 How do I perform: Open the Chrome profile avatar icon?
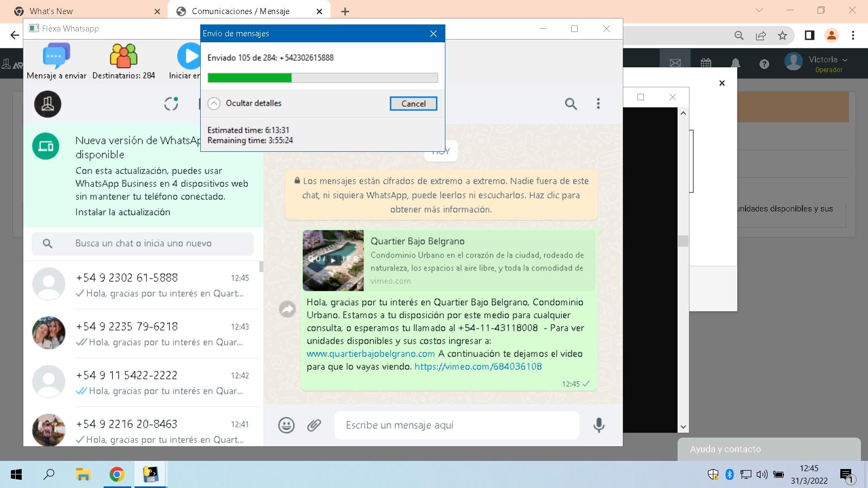pos(831,35)
